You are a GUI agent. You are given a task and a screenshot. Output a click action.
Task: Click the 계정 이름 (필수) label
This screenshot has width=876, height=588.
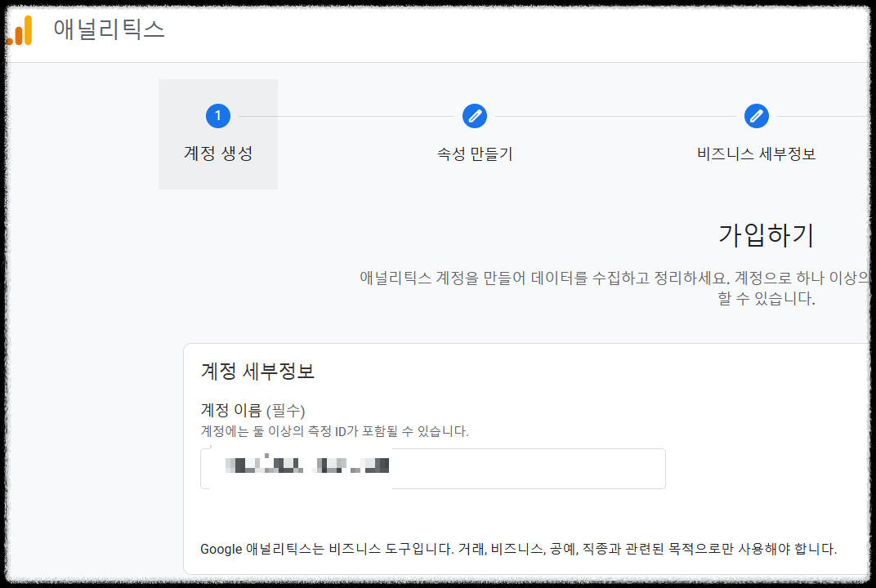pyautogui.click(x=253, y=411)
